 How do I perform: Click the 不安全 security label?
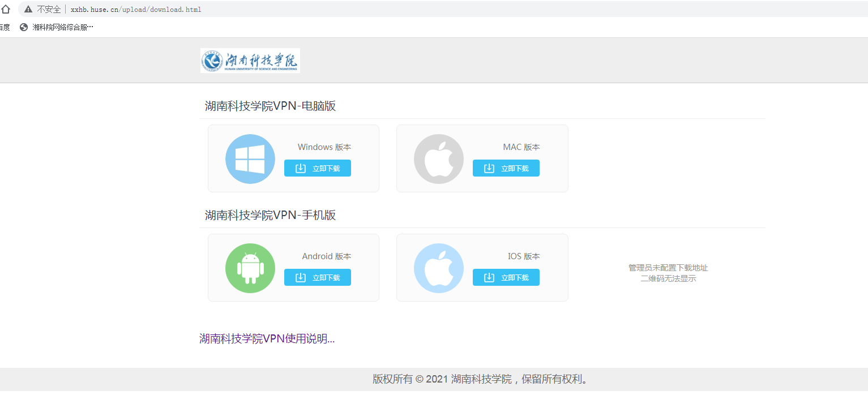pyautogui.click(x=49, y=10)
